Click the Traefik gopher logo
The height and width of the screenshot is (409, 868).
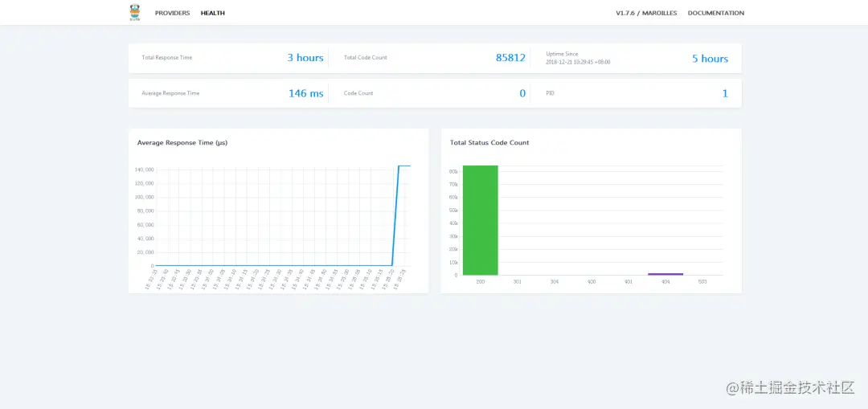(x=134, y=12)
